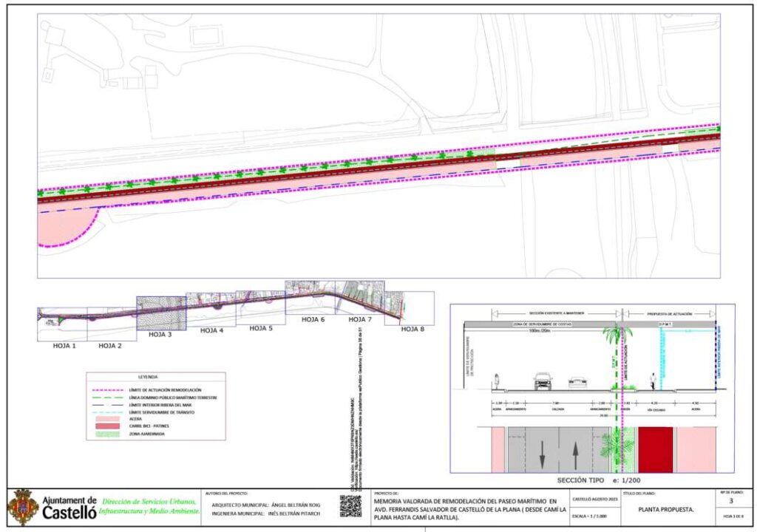
Task: Click the QR code in the title block
Action: pyautogui.click(x=350, y=506)
